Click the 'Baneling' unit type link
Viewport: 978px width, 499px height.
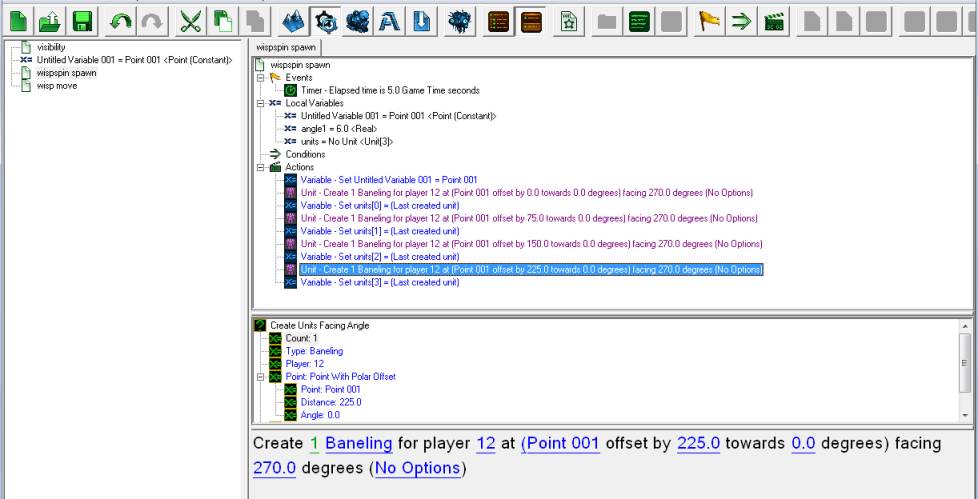358,443
